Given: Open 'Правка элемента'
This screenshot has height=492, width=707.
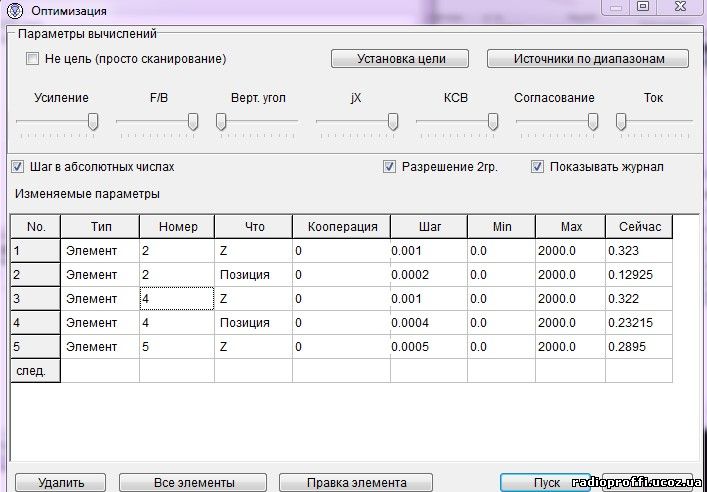Looking at the screenshot, I should pos(356,483).
